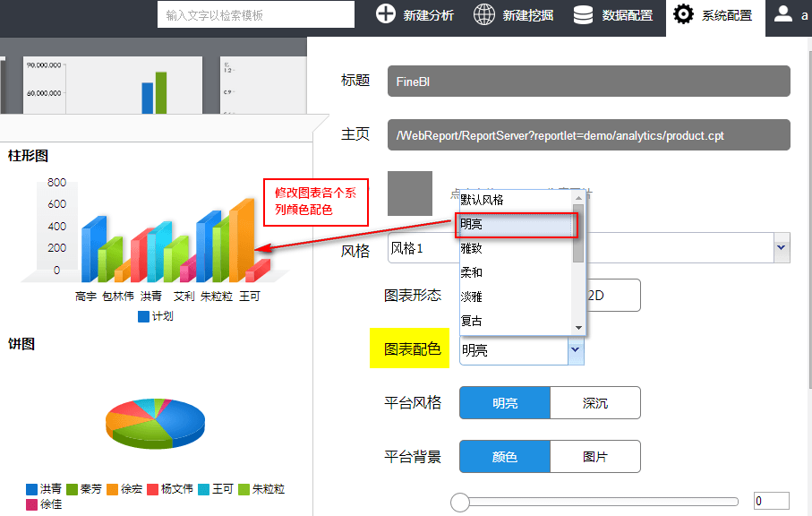Click the 数据配置 database icon
812x516 pixels.
coord(584,14)
